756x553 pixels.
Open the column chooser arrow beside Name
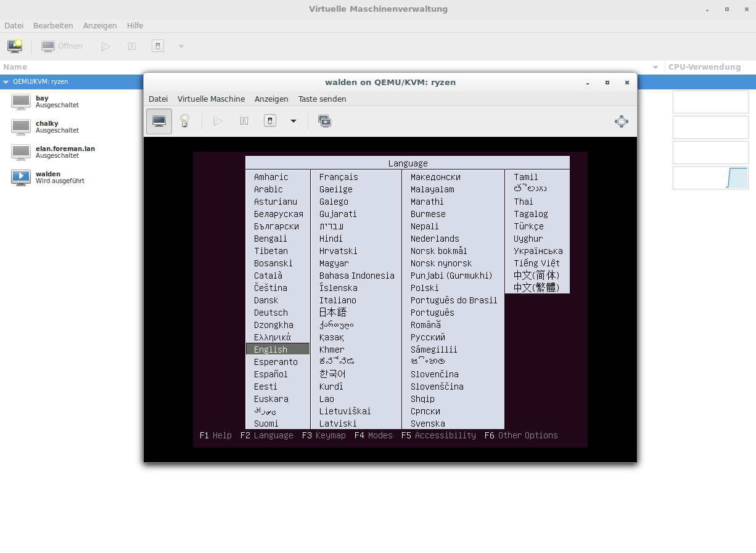(x=655, y=67)
